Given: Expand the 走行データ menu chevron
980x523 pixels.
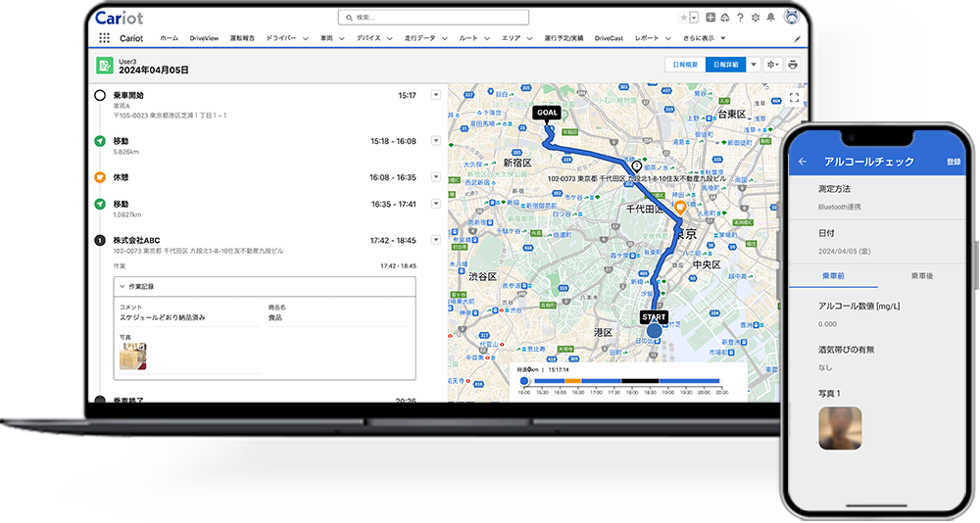Looking at the screenshot, I should pyautogui.click(x=444, y=39).
